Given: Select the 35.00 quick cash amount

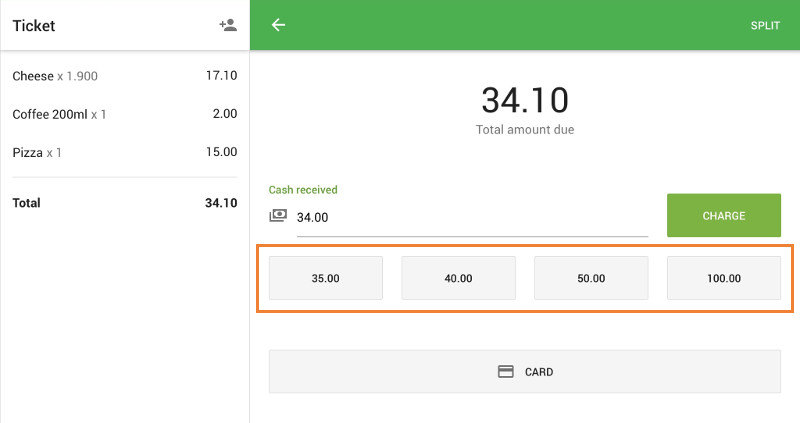Looking at the screenshot, I should click(x=325, y=278).
